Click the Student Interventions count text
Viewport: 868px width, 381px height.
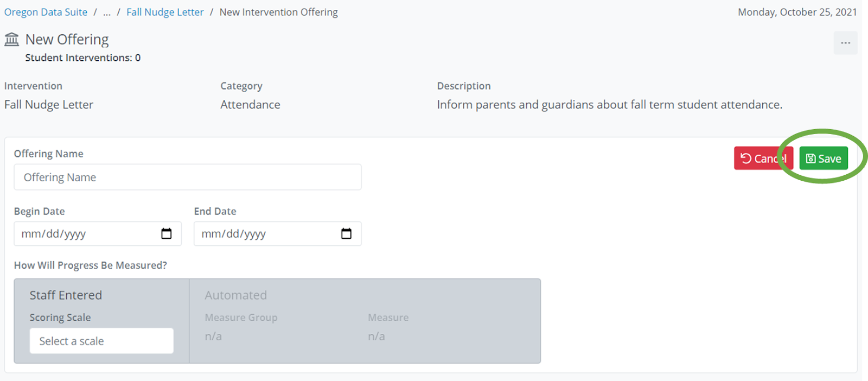click(x=82, y=58)
